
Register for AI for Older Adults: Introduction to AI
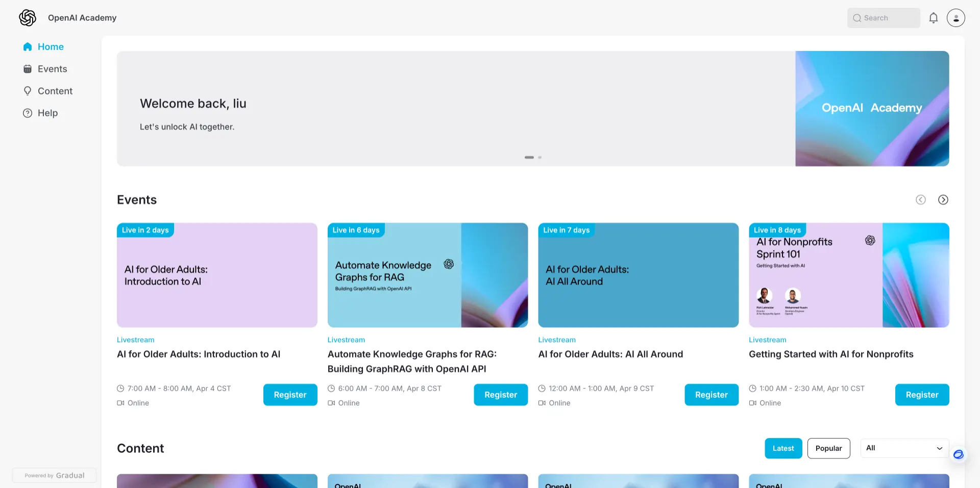pyautogui.click(x=290, y=395)
